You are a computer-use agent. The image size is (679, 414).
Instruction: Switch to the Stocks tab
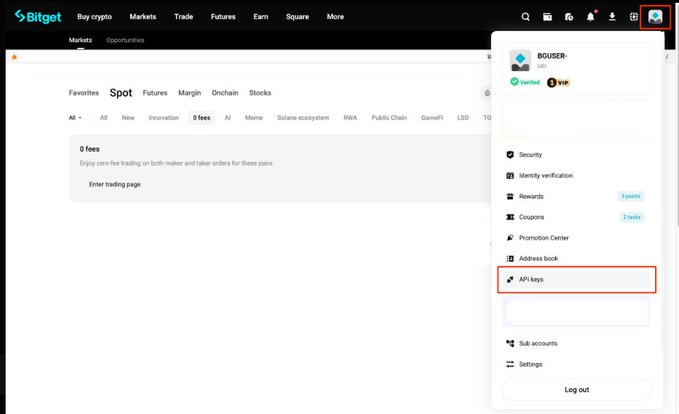[x=260, y=93]
